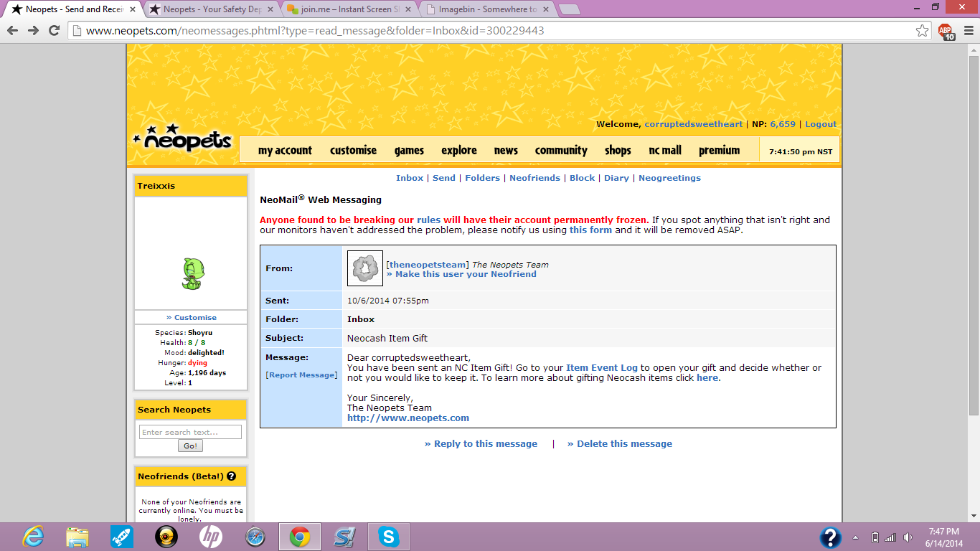Click the battery tray icon
The image size is (980, 551).
(875, 537)
